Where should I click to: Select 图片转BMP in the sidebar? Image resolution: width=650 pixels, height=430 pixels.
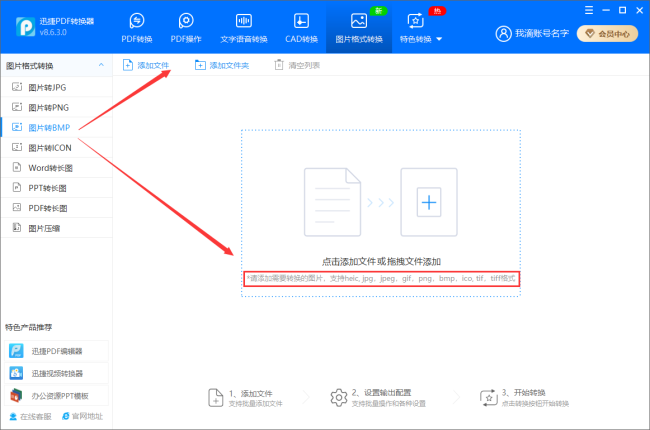point(57,127)
